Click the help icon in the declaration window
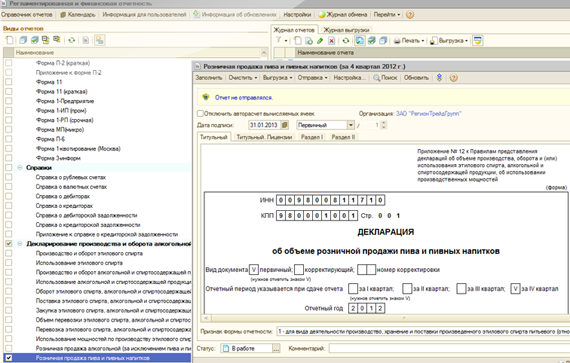This screenshot has width=570, height=363. 453,78
